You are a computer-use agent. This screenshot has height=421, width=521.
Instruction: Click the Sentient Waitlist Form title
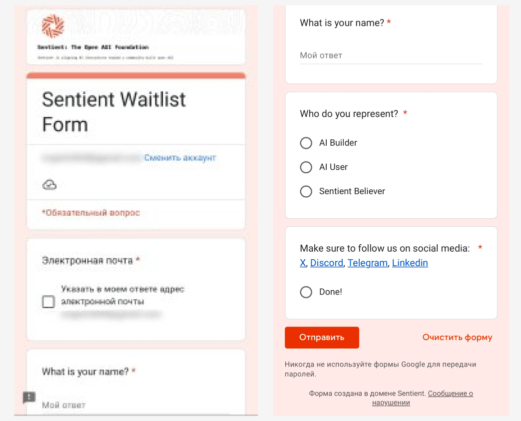[114, 112]
